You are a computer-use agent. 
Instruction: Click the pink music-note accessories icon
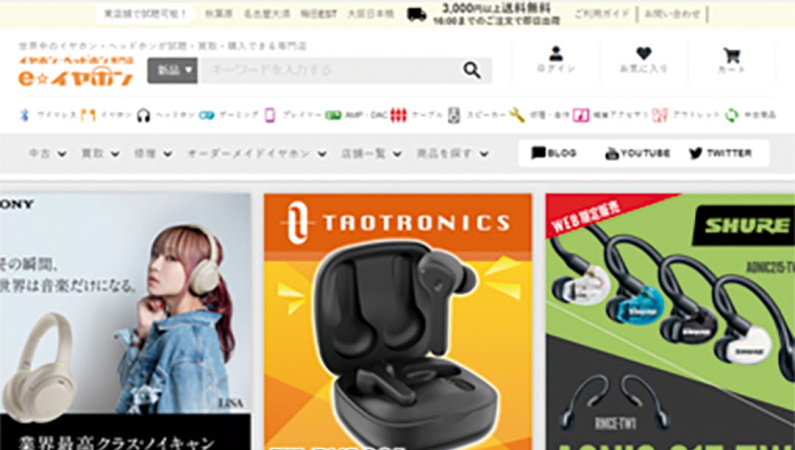click(581, 116)
